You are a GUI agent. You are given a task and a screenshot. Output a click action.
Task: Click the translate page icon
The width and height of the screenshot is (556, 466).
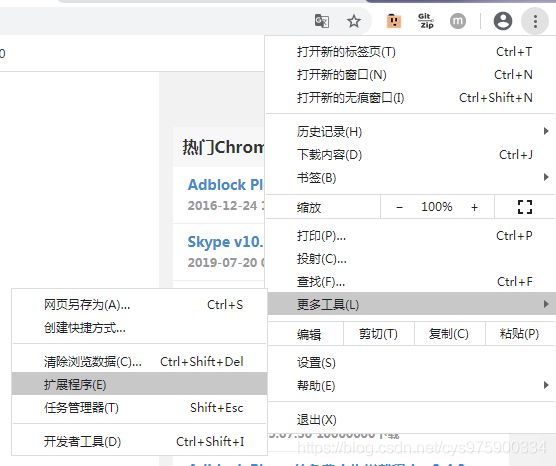(322, 21)
